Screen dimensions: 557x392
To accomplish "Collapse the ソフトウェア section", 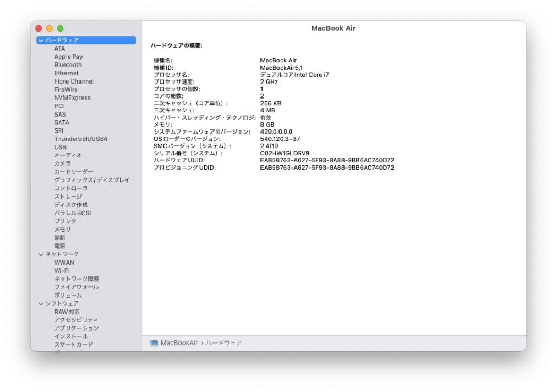I will (41, 303).
